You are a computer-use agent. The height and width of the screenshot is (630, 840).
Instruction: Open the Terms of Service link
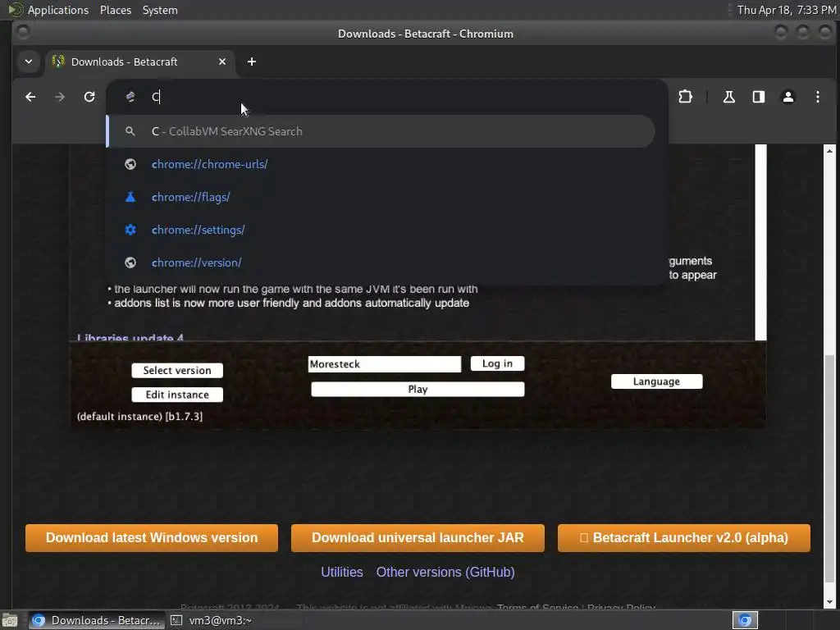pyautogui.click(x=537, y=608)
